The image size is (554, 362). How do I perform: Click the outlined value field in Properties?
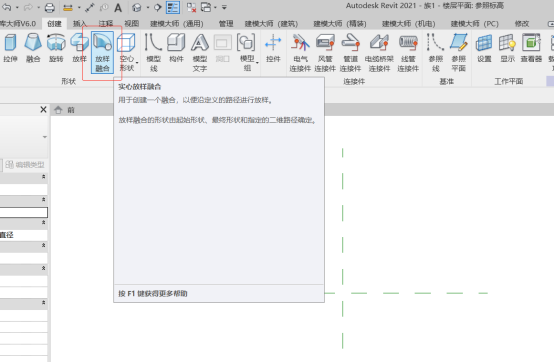23,212
